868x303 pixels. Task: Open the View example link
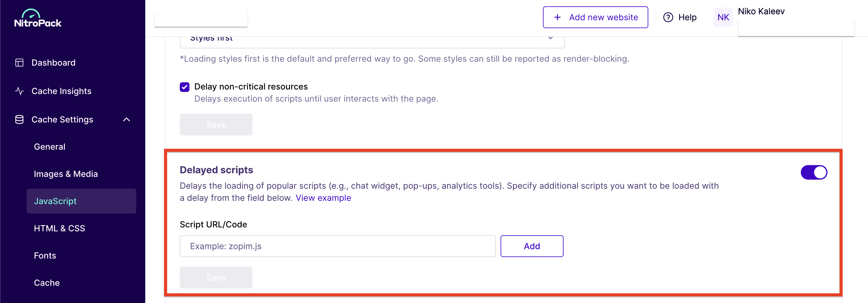323,198
